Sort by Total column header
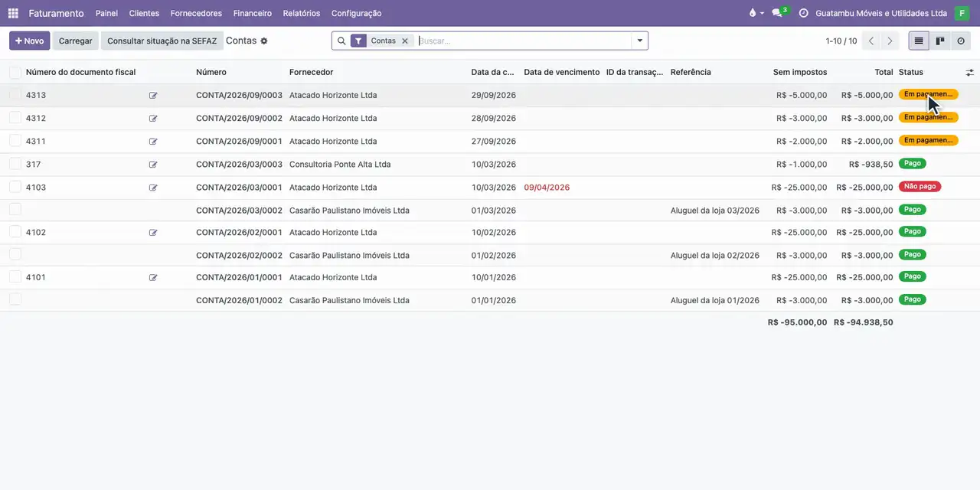The height and width of the screenshot is (490, 980). tap(884, 72)
